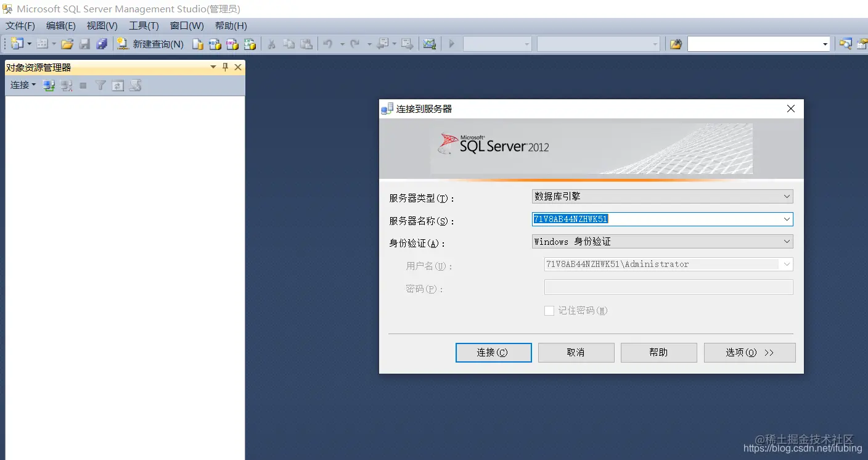Open the 编辑(E) menu
868x460 pixels.
click(x=61, y=26)
